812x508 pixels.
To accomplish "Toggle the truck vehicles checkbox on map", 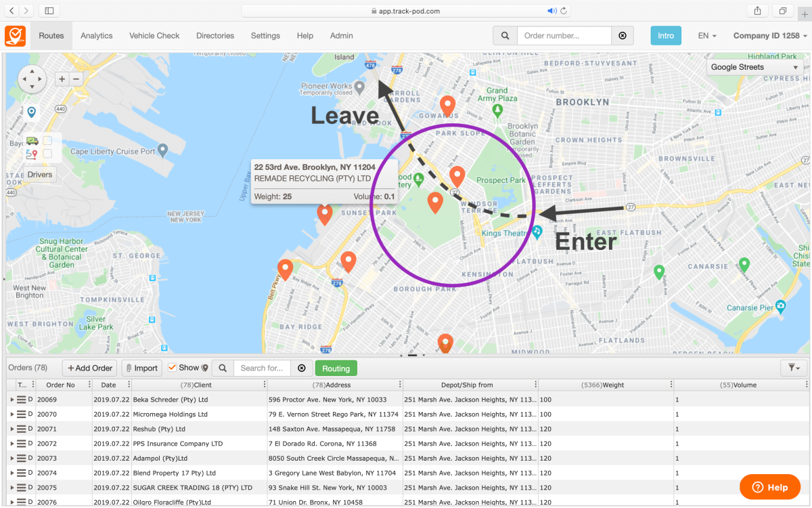I will click(x=47, y=141).
